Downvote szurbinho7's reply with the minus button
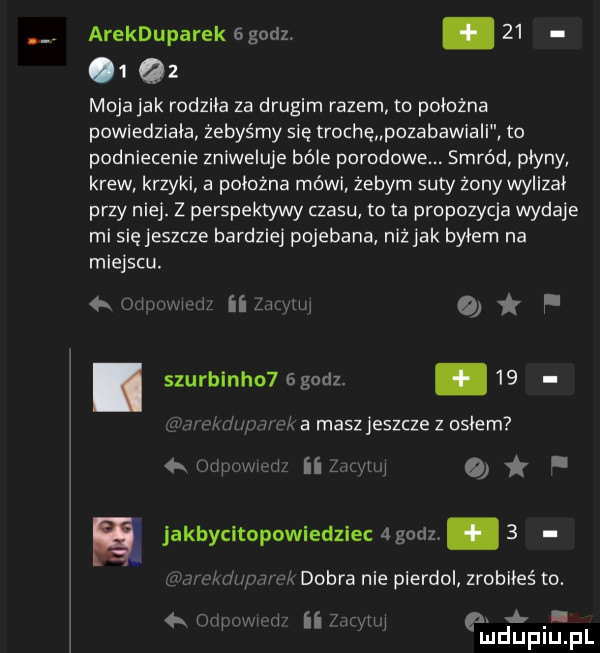This screenshot has height=653, width=600. [x=550, y=379]
